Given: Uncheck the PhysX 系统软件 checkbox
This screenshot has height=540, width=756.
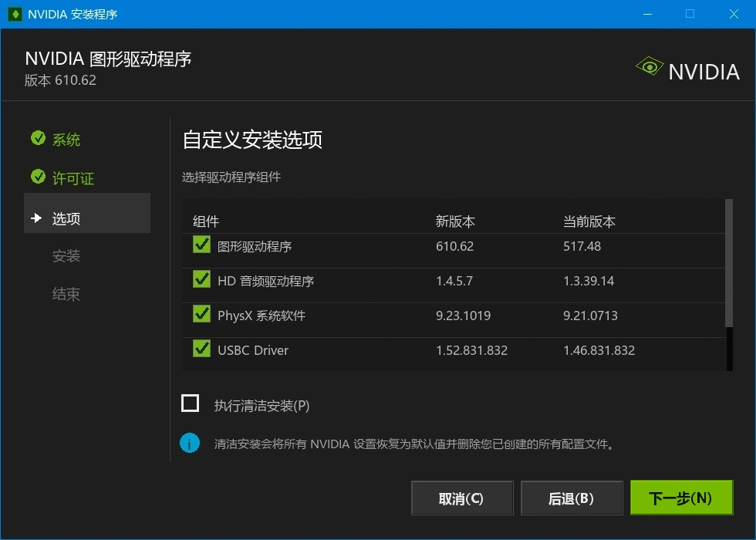Looking at the screenshot, I should pyautogui.click(x=201, y=315).
